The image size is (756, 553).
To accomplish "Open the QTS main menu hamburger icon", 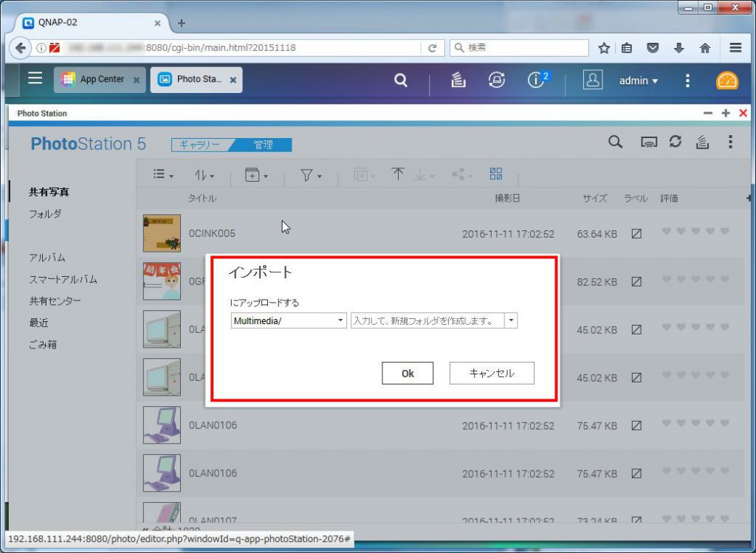I will pyautogui.click(x=35, y=78).
